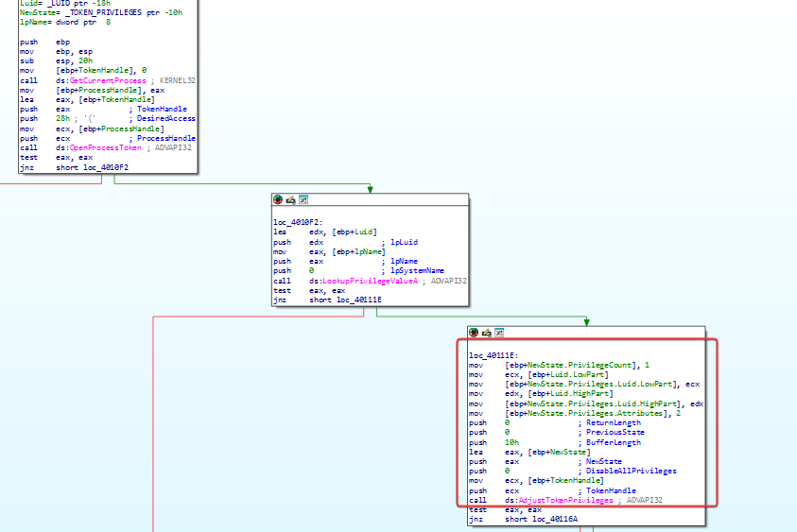
Task: Click the 'push ebp' instruction
Action: [44, 42]
